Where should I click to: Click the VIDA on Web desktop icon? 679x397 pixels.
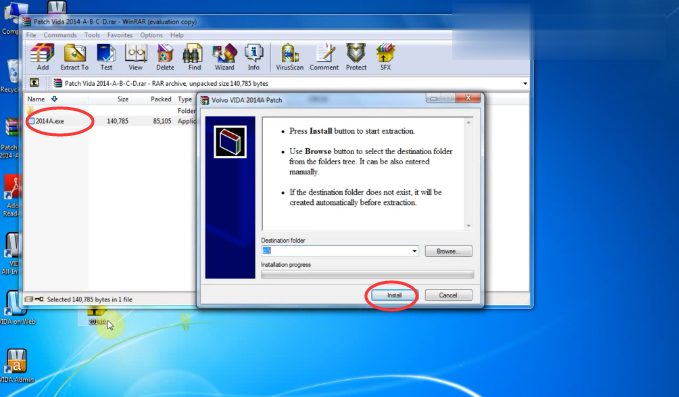tap(16, 308)
